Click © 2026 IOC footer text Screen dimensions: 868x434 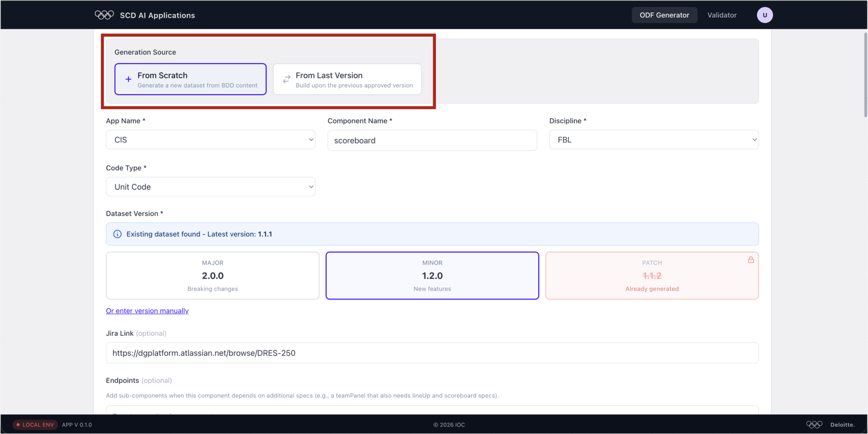coord(449,425)
